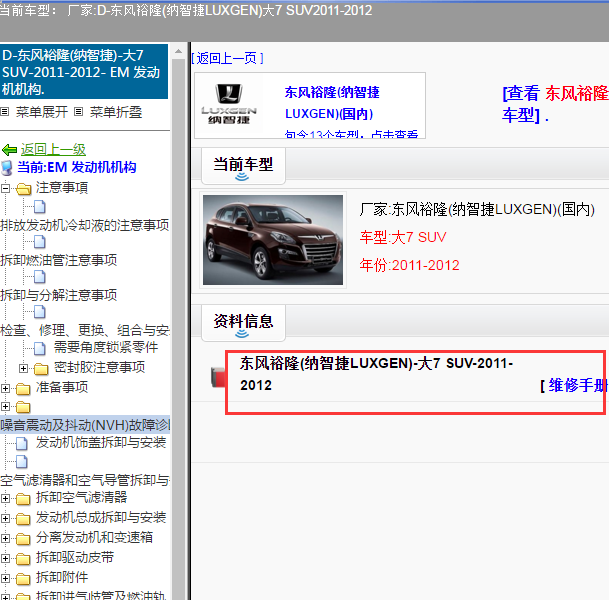Click the 年份:2011-2012 text
This screenshot has width=609, height=600.
(x=409, y=266)
